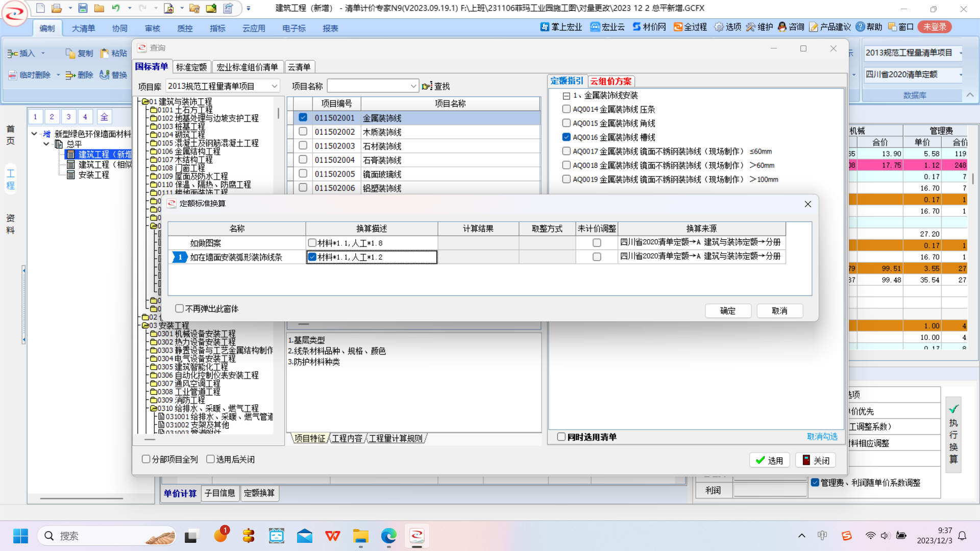Viewport: 980px width, 551px height.
Task: Open the 项目名称 combo box arrow
Action: (x=413, y=86)
